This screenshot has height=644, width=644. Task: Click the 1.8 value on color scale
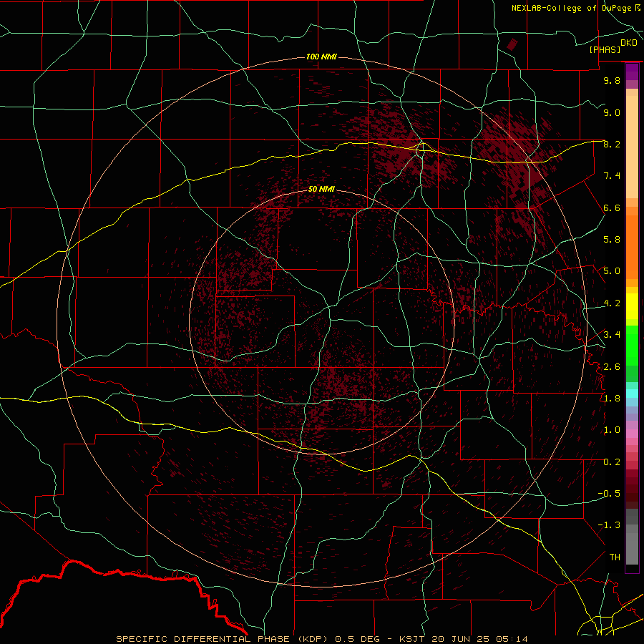tap(612, 399)
